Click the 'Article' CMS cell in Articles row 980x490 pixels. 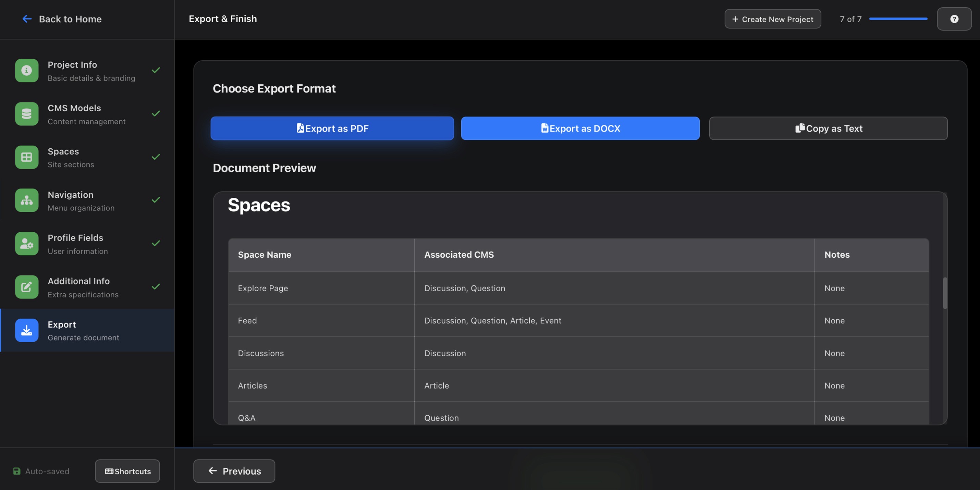click(614, 385)
